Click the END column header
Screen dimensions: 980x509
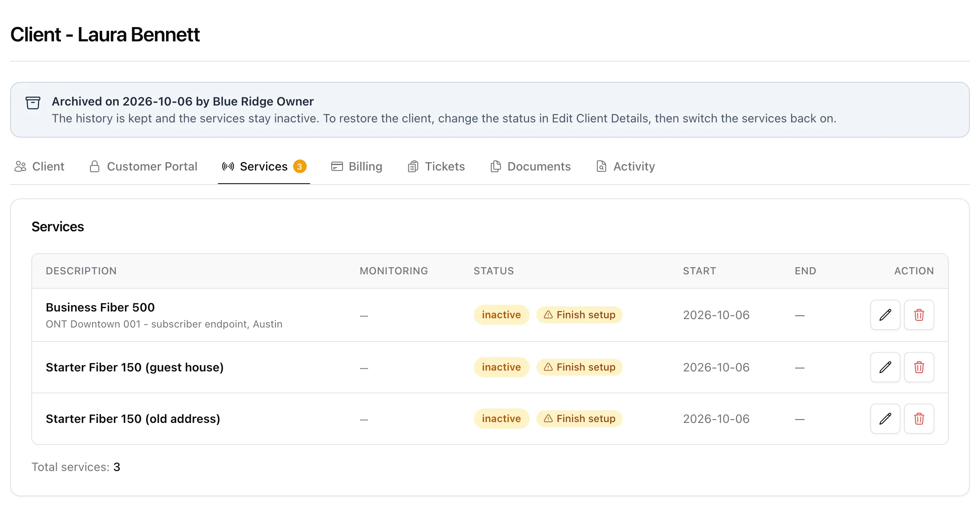click(x=805, y=271)
